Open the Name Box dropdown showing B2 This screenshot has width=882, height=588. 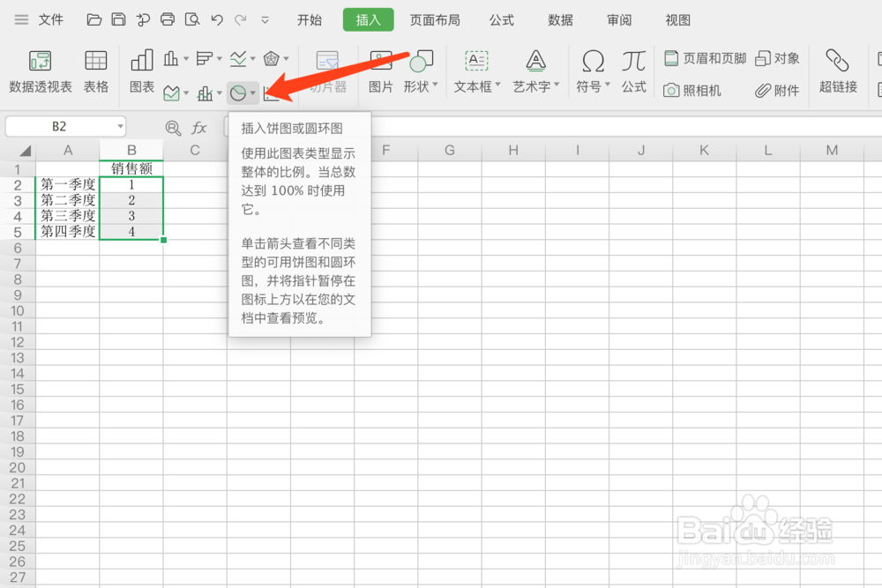click(120, 126)
